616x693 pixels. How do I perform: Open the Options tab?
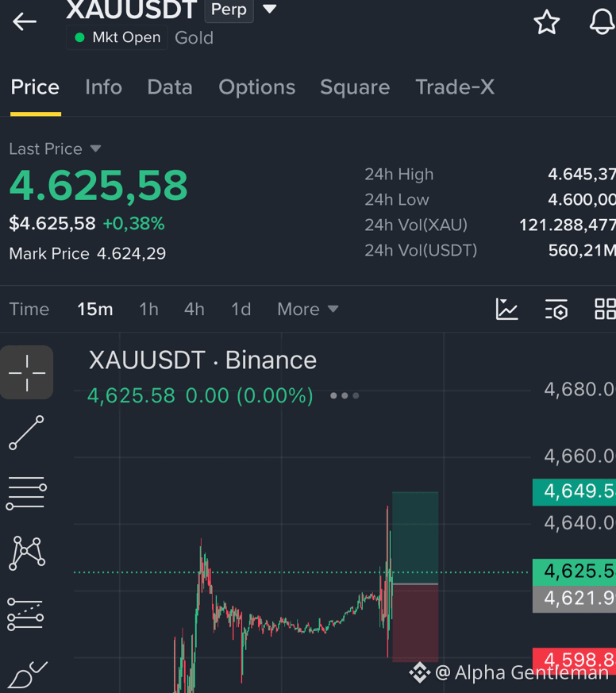tap(256, 87)
